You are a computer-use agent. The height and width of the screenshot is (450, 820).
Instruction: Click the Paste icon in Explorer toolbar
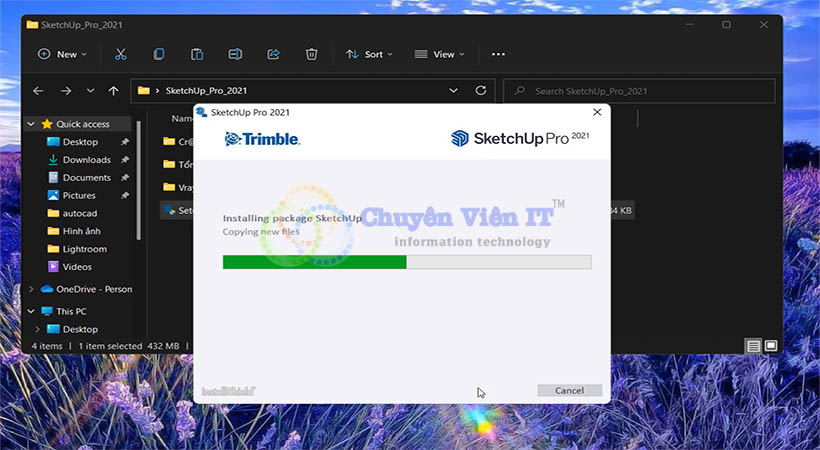[x=197, y=54]
